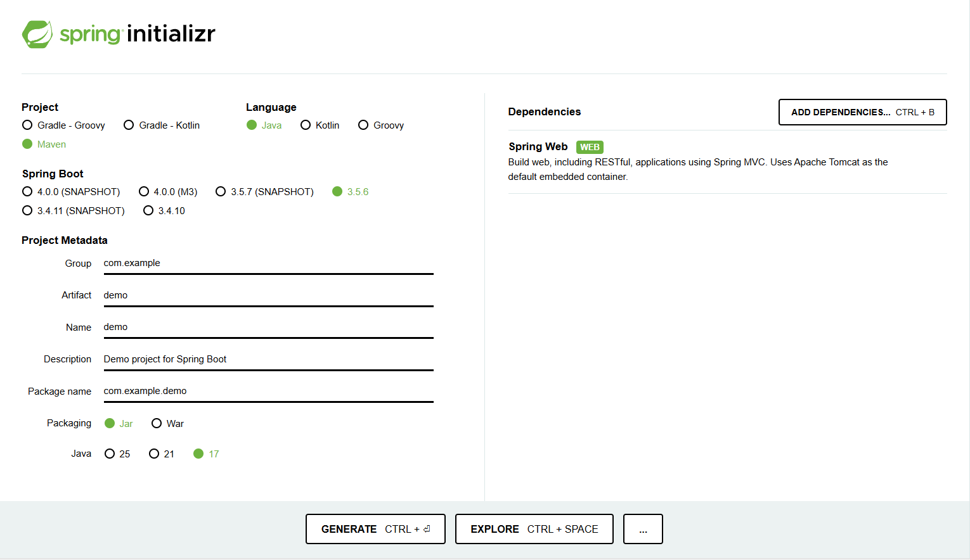Select Kotlin as the language

coord(306,125)
